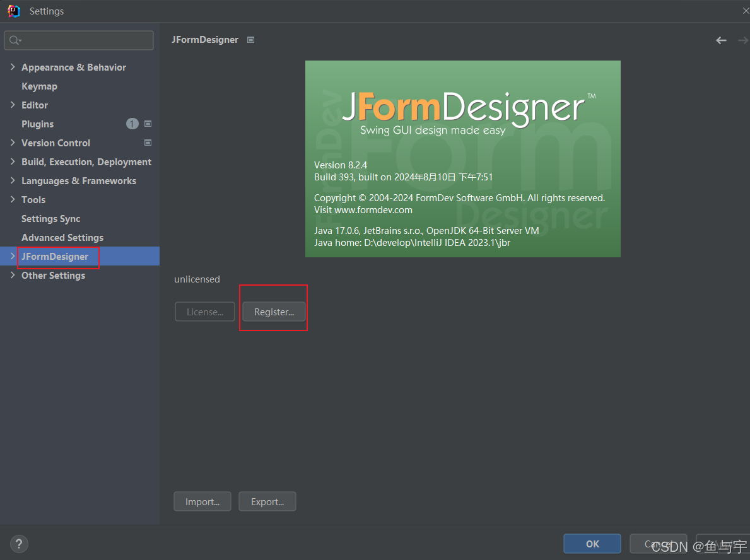Expand the Other Settings chevron
Viewport: 750px width, 560px height.
13,275
